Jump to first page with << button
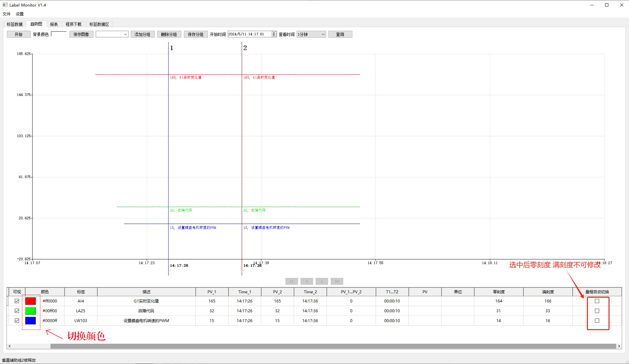The image size is (629, 364). pyautogui.click(x=291, y=282)
